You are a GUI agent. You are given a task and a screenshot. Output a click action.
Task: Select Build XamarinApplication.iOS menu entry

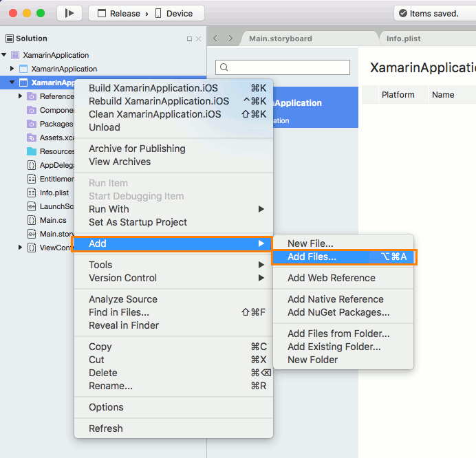[153, 88]
